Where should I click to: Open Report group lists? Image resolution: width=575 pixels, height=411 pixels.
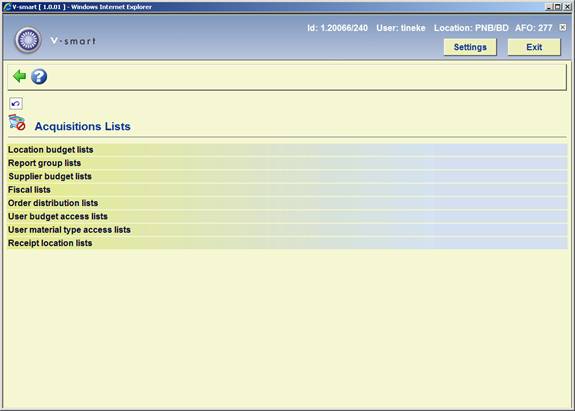pos(288,163)
